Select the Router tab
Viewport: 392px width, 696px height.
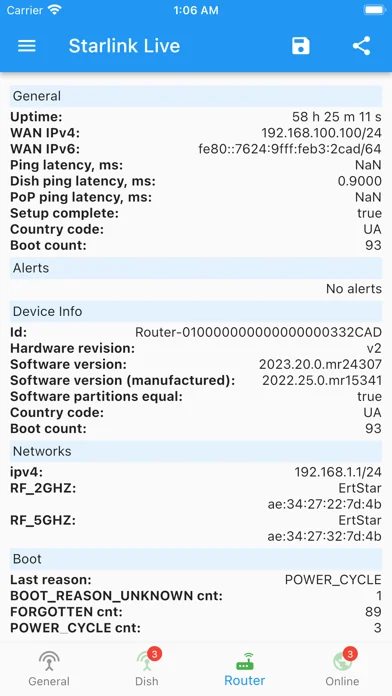[245, 669]
